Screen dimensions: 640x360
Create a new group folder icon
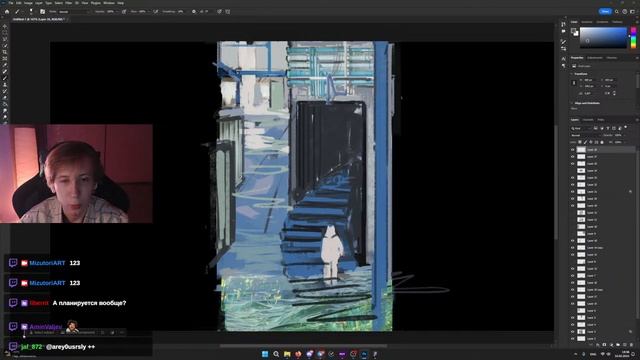[x=618, y=344]
